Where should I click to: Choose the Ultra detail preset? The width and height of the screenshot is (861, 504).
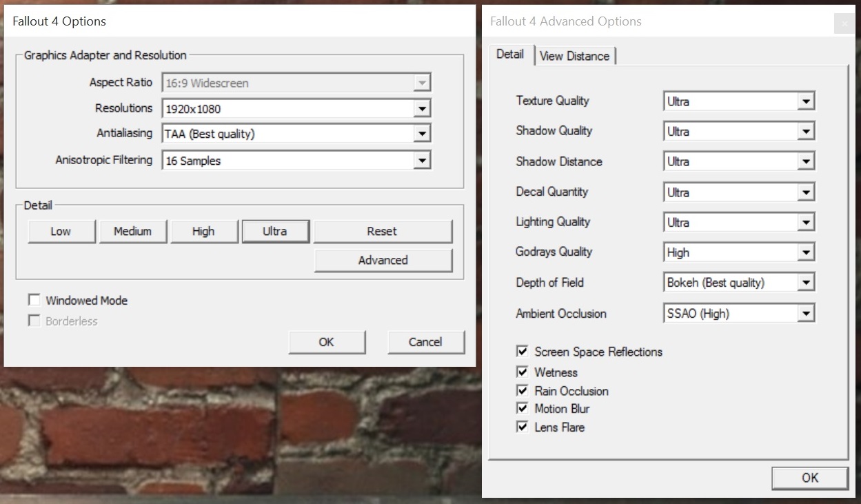275,232
